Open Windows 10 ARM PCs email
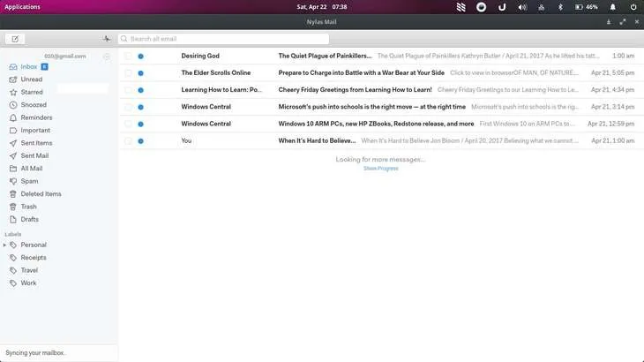The width and height of the screenshot is (644, 362). tap(381, 124)
